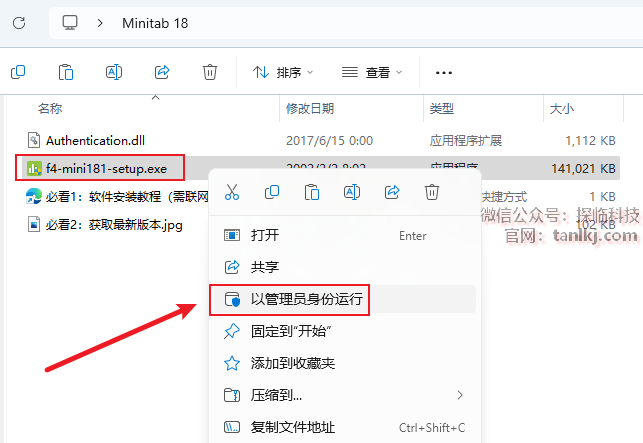Open the 查看 view dropdown
Viewport: 643px width, 443px height.
372,73
